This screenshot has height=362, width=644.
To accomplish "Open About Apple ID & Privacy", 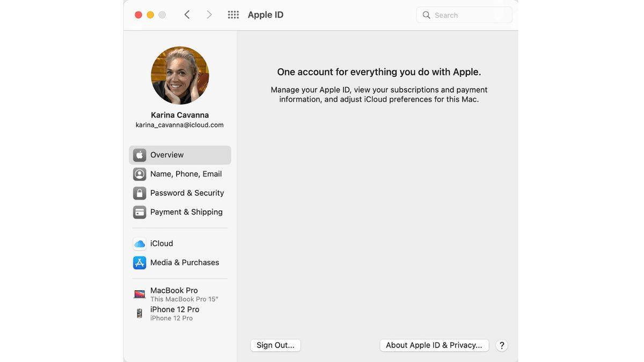I will (x=434, y=345).
